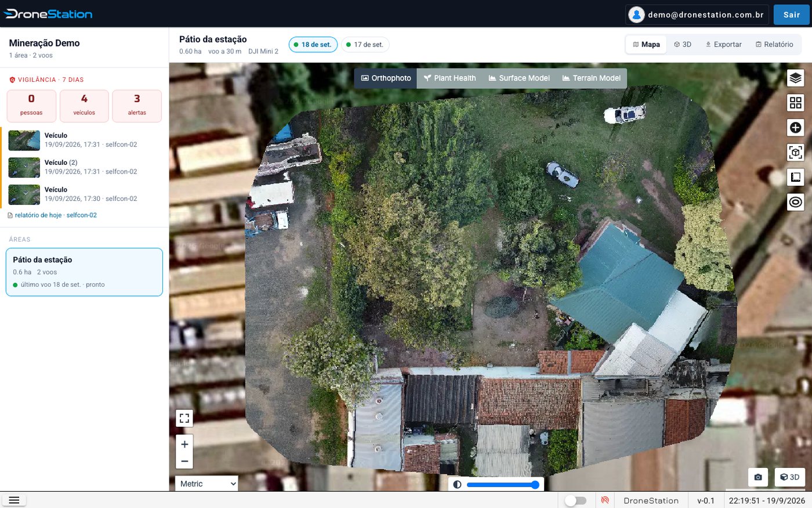Select the 18 de set. flight
The image size is (812, 508).
click(x=313, y=45)
